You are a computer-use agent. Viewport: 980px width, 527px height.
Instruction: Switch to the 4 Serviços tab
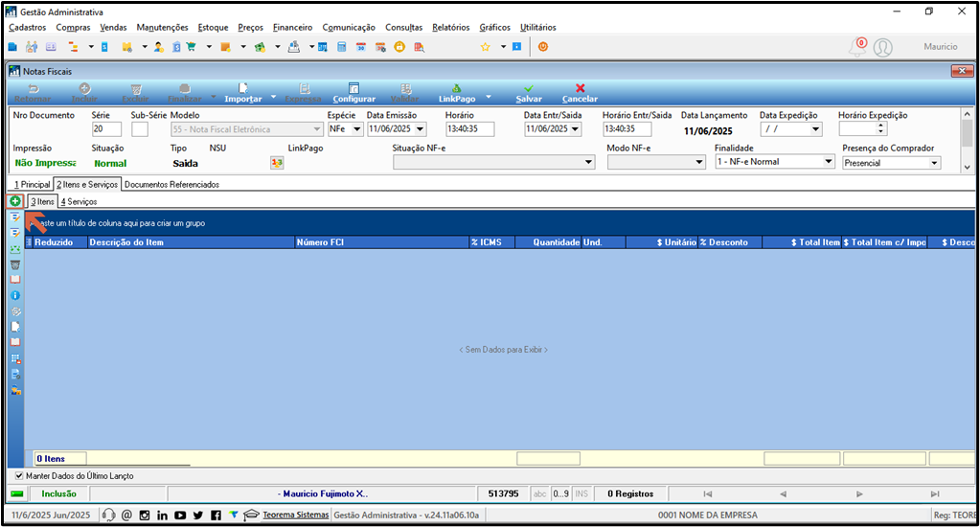click(79, 201)
